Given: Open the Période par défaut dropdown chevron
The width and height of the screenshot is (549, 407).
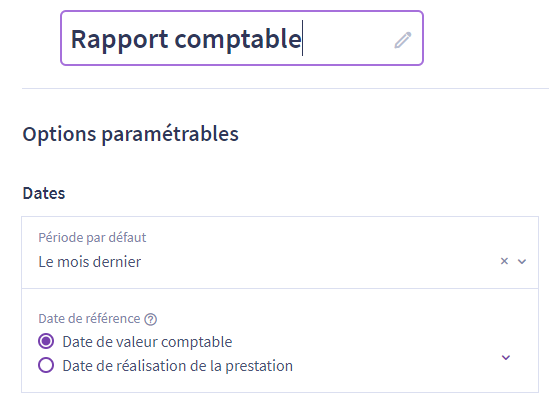Looking at the screenshot, I should 522,261.
